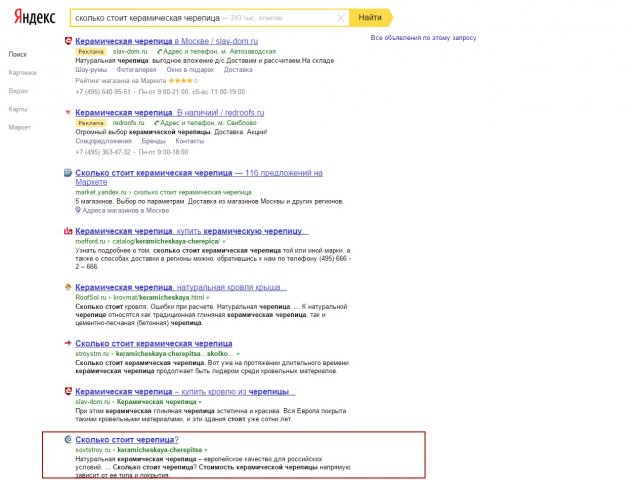This screenshot has height=480, width=632.
Task: Open the ad 'Керамическая черепица в Москве / slav-dom.ru'
Action: tap(166, 41)
